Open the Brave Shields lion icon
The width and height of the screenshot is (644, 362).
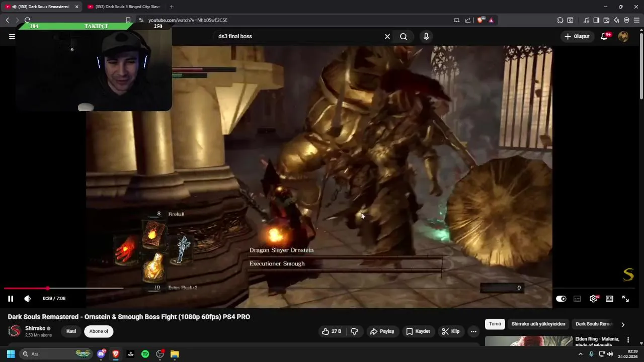(480, 20)
